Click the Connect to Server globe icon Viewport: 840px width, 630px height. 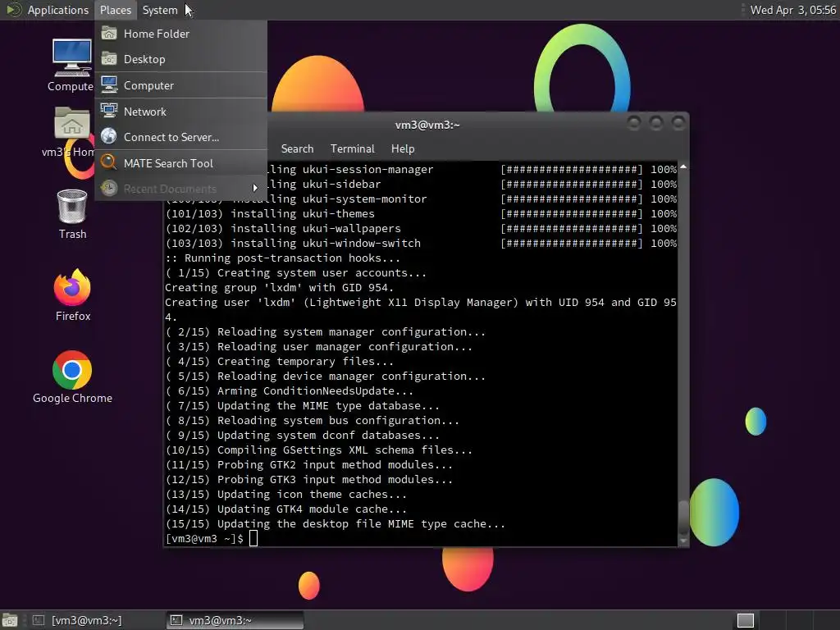click(x=109, y=137)
